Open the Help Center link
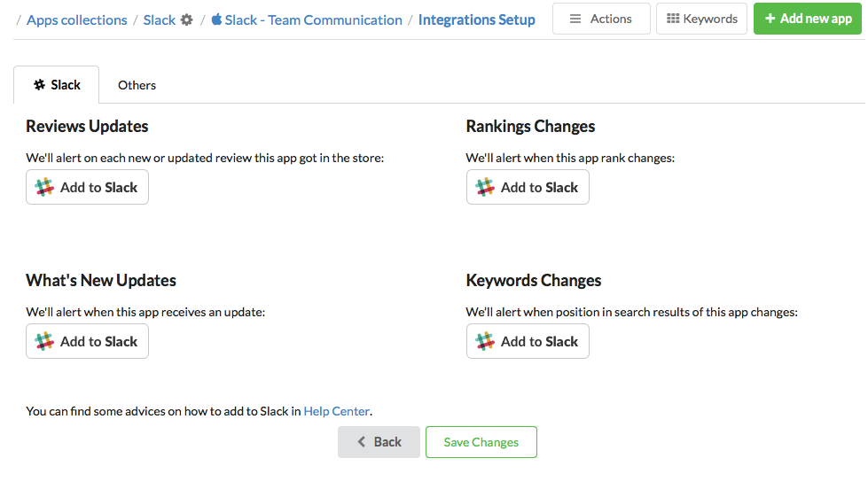This screenshot has width=868, height=497. [x=337, y=411]
